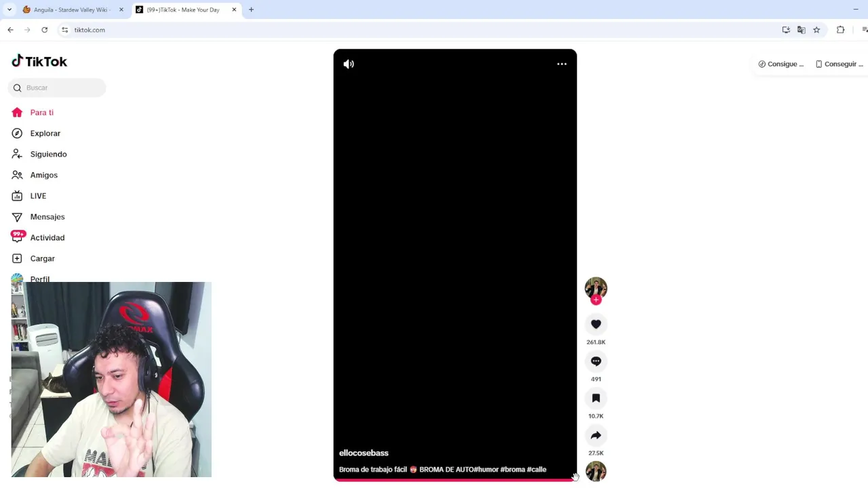
Task: Click the Cargar plus-square icon
Action: coord(17,258)
